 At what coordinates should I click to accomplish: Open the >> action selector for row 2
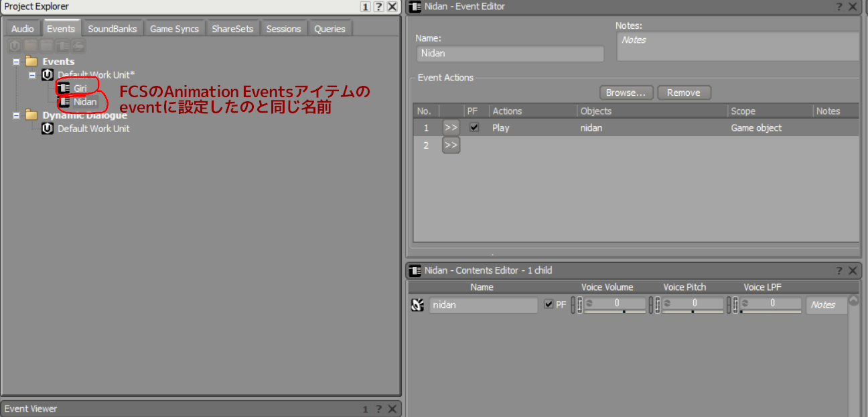click(451, 145)
